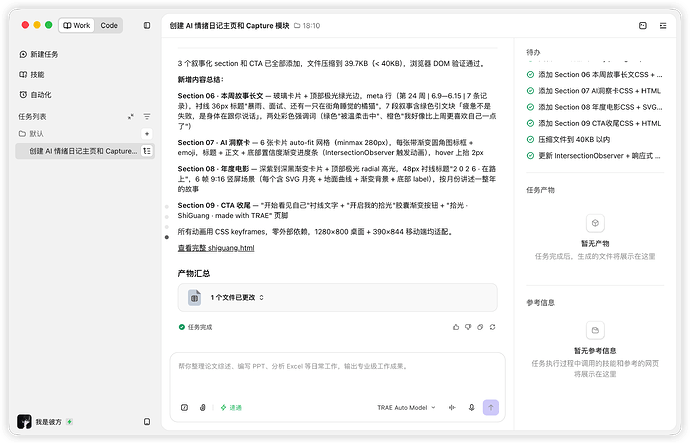
Task: Click the Section 06 · 本周故事长文 paragraph
Action: click(x=337, y=111)
